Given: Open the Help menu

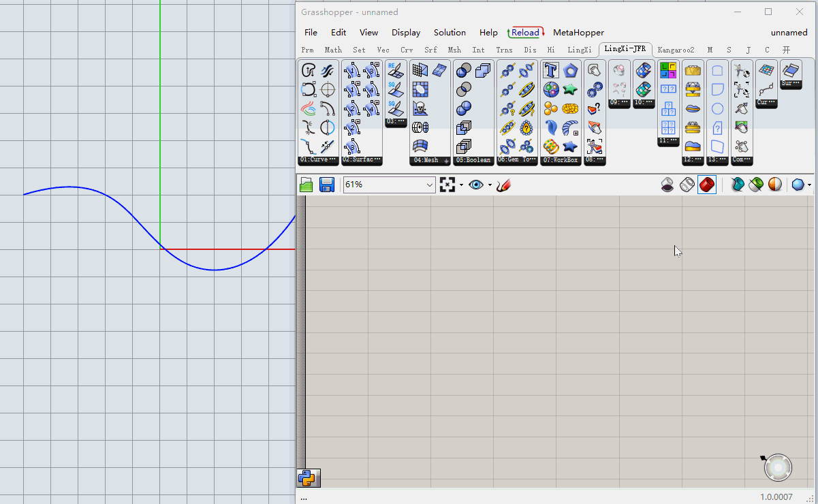Looking at the screenshot, I should pyautogui.click(x=488, y=33).
